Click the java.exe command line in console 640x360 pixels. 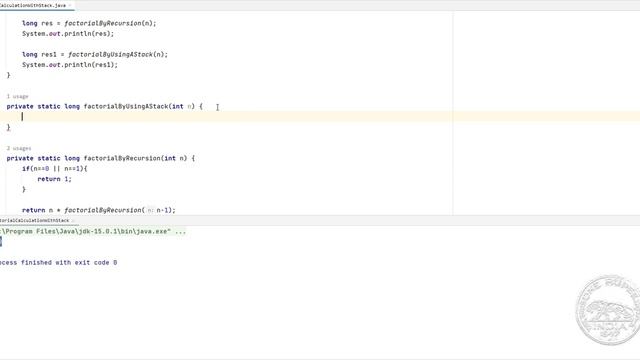coord(93,231)
